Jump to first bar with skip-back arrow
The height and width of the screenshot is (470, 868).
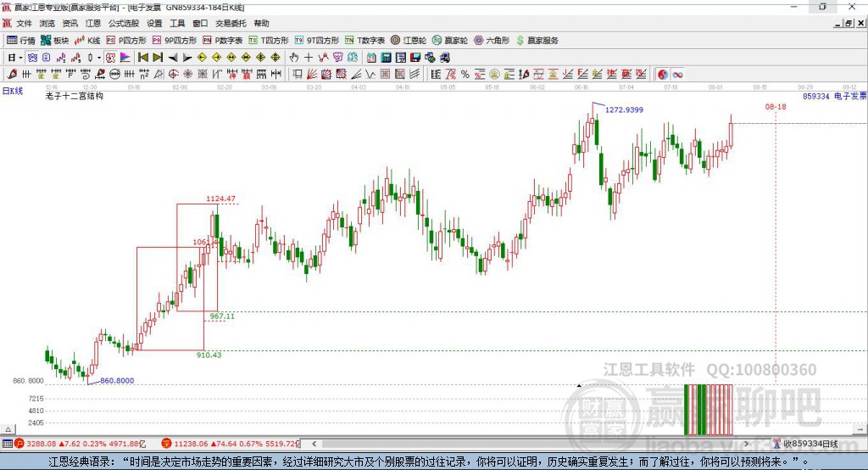[x=142, y=58]
